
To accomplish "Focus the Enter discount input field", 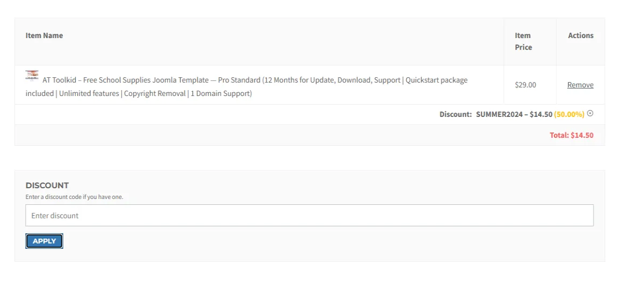I will coord(309,216).
